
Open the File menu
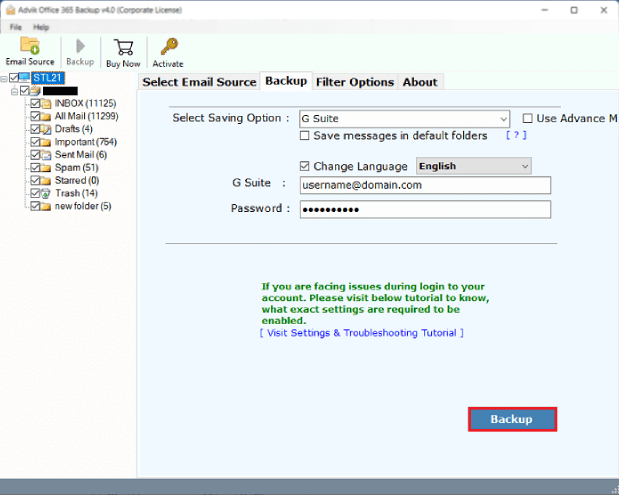pyautogui.click(x=16, y=27)
